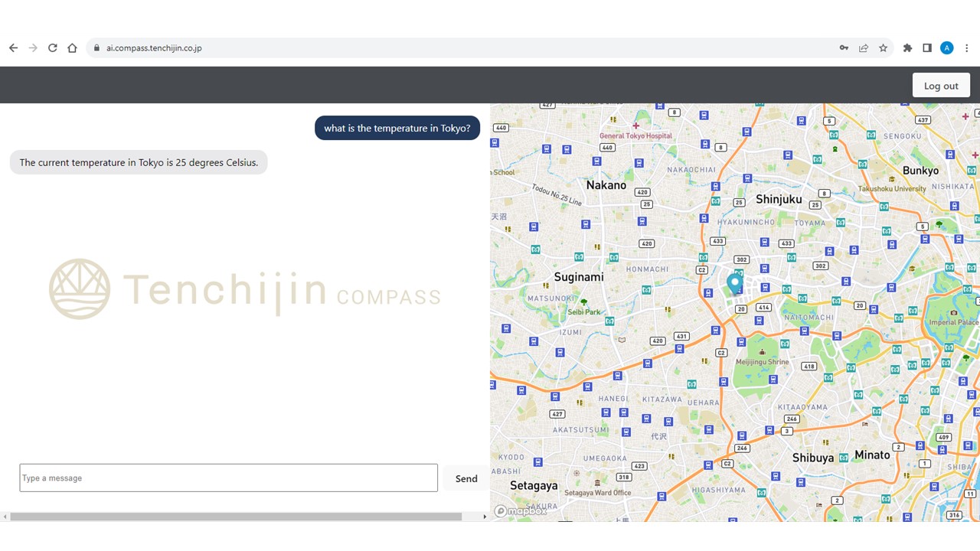This screenshot has width=980, height=551.
Task: Click the Bunkyo label on the map
Action: tap(920, 170)
